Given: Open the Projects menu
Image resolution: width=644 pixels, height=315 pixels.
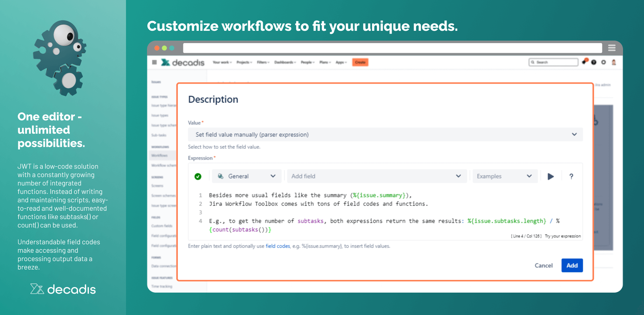Looking at the screenshot, I should (x=244, y=62).
